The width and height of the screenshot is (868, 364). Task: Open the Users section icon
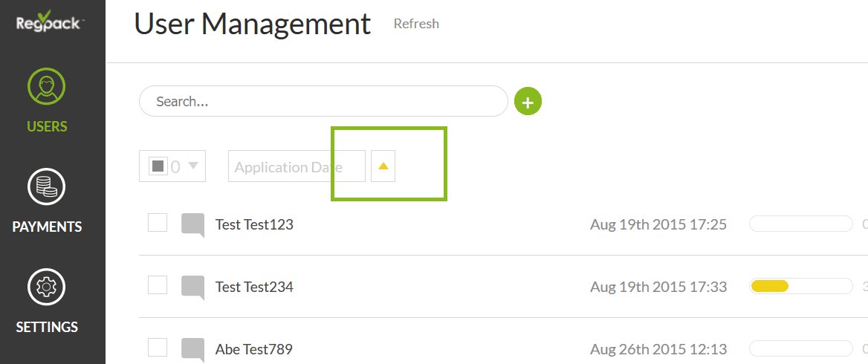click(47, 86)
